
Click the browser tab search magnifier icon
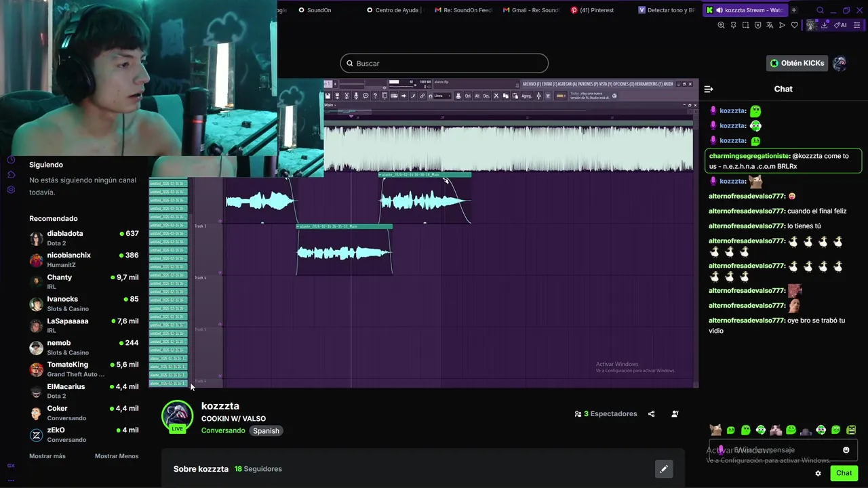(x=820, y=10)
